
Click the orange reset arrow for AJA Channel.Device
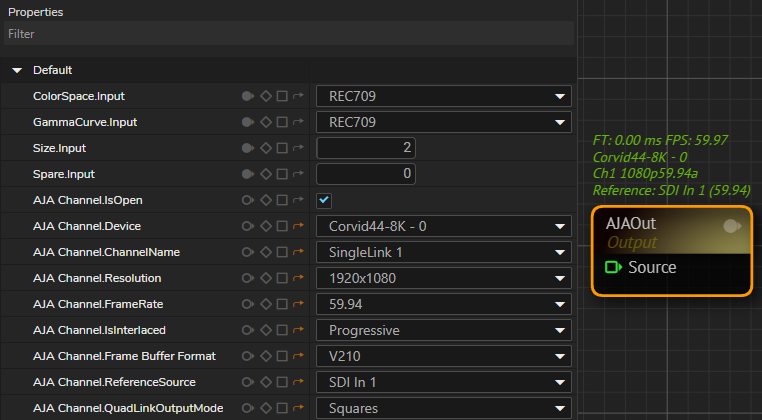pyautogui.click(x=298, y=226)
